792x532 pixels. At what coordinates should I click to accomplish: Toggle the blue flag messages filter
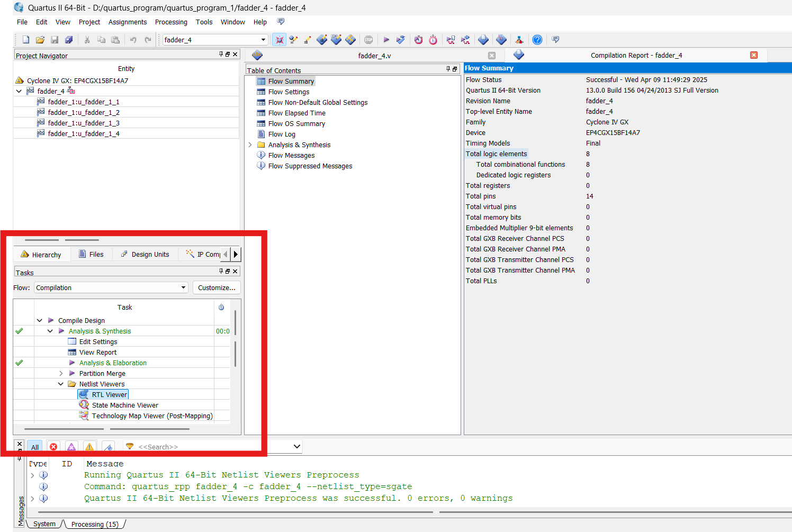[108, 447]
